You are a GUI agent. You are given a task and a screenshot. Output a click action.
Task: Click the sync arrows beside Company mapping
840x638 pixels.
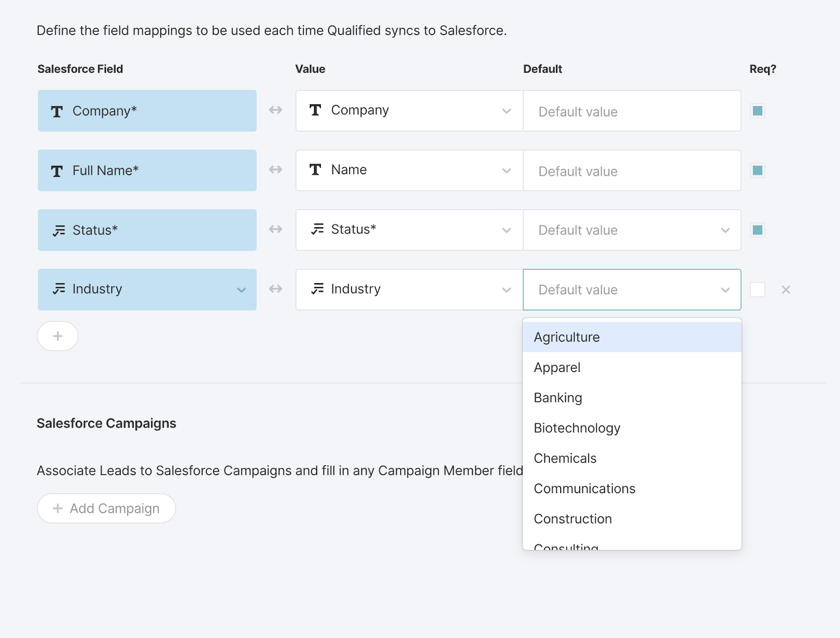point(275,111)
